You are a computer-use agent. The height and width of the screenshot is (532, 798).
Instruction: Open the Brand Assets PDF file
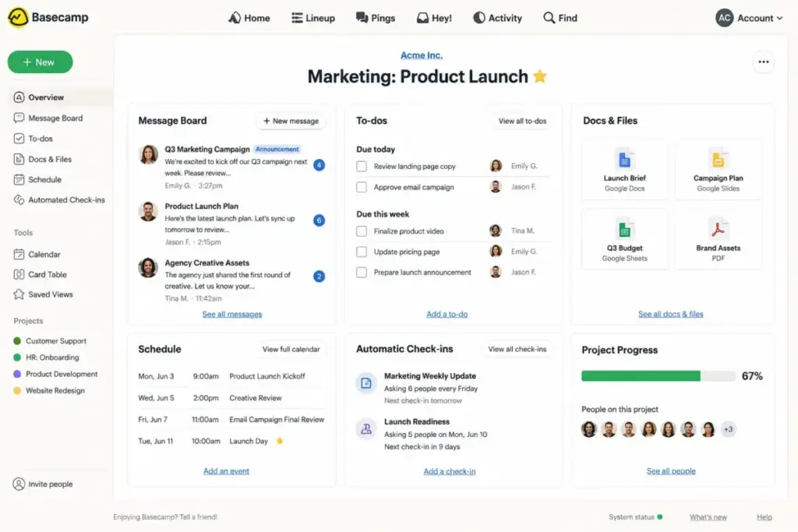pos(718,240)
